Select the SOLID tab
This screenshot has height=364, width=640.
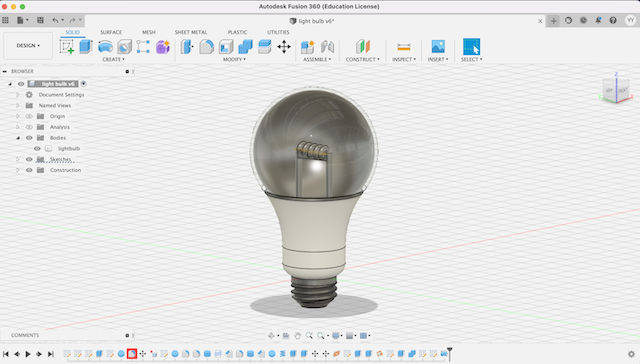pyautogui.click(x=73, y=32)
